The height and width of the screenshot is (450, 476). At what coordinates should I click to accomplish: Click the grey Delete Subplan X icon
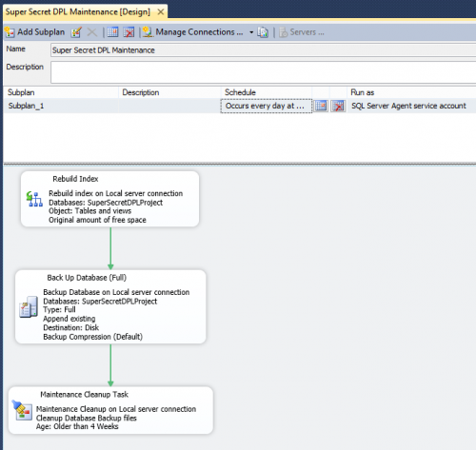pos(92,32)
